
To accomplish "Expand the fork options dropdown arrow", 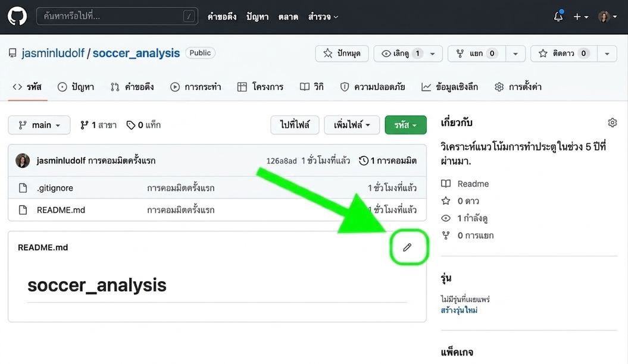I will tap(515, 54).
